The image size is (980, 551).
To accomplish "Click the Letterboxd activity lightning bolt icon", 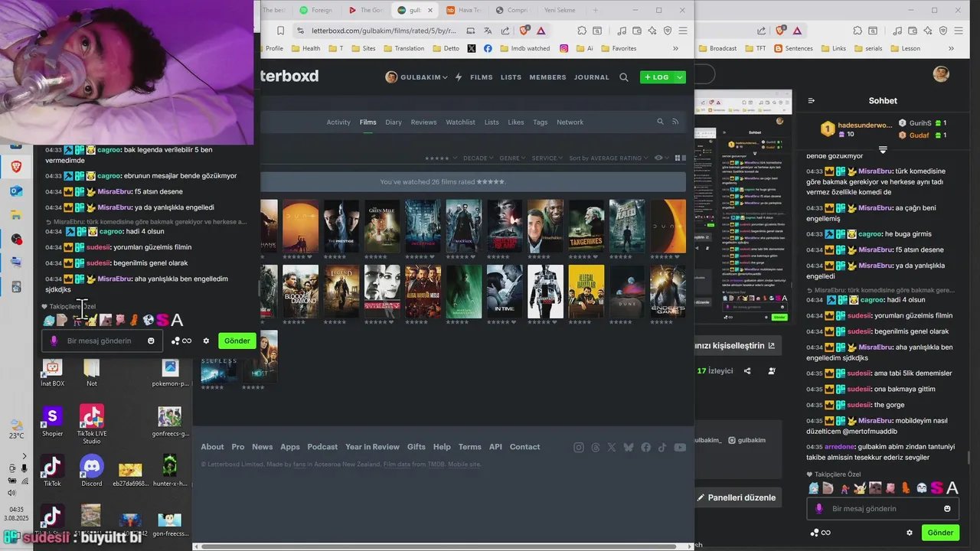I will coord(459,77).
